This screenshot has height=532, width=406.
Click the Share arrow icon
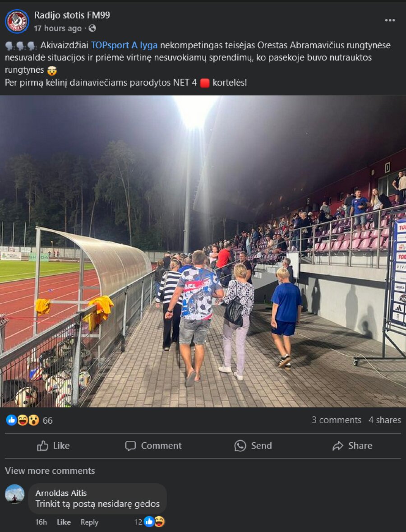[x=338, y=446]
